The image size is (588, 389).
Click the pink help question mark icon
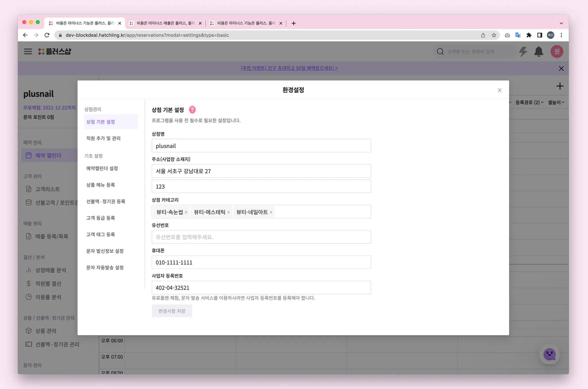tap(192, 110)
